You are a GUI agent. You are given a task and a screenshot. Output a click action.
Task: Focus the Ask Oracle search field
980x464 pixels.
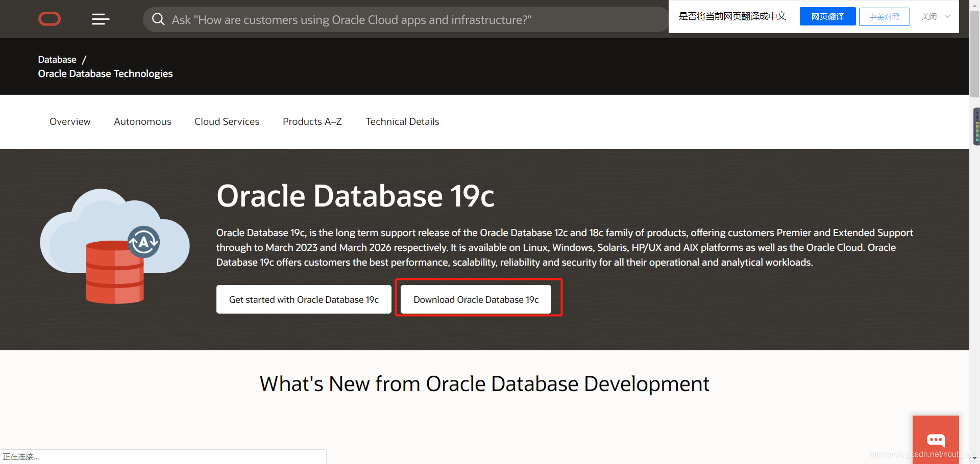pos(406,19)
